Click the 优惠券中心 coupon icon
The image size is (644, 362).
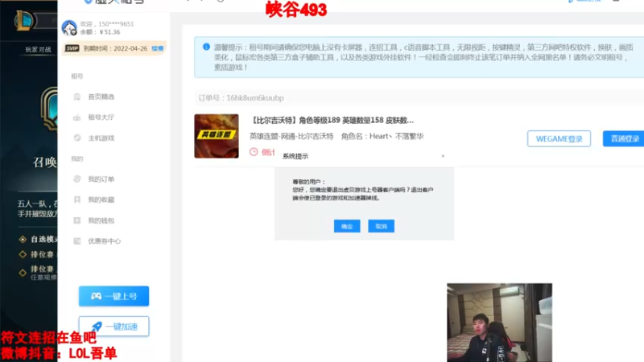[76, 241]
